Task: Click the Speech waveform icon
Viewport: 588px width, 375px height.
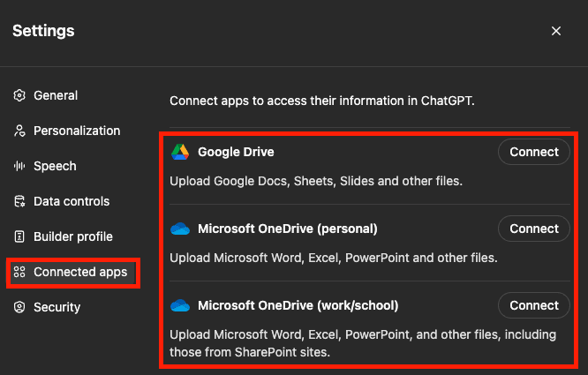Action: [x=19, y=166]
